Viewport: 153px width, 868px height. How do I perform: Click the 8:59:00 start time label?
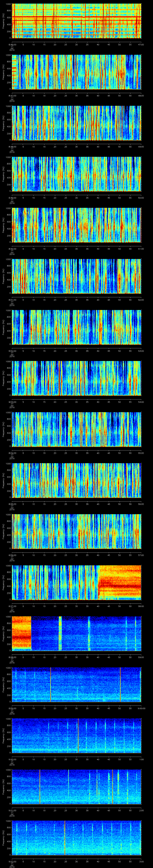pos(12,708)
